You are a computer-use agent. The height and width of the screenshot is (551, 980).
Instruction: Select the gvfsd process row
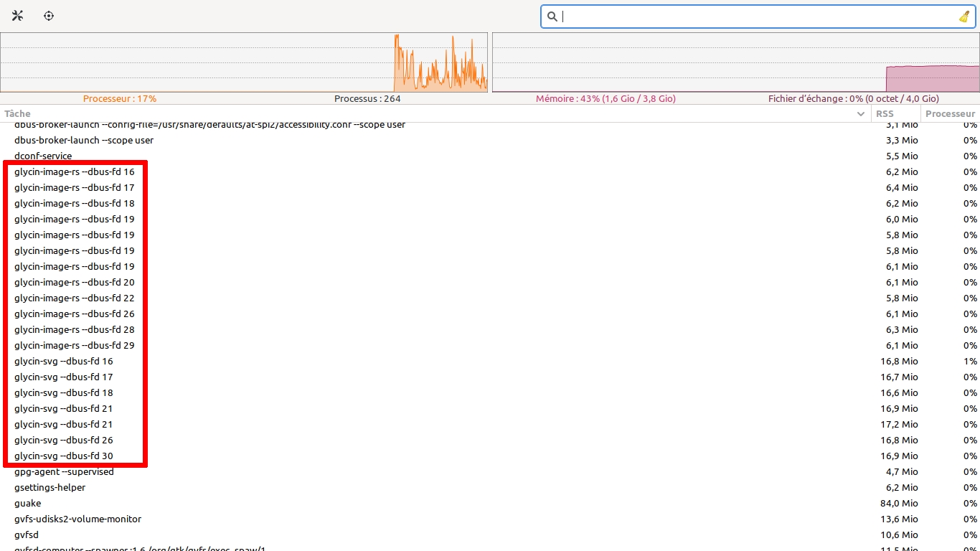click(490, 534)
